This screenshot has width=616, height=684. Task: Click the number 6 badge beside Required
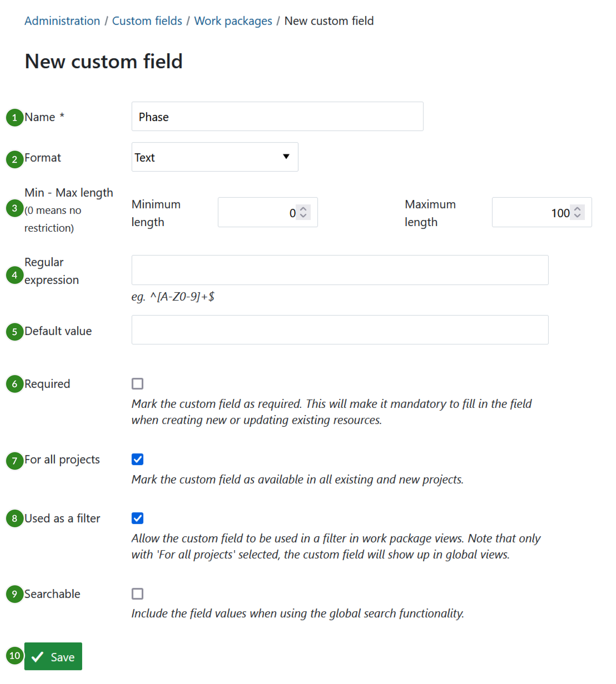[x=15, y=384]
